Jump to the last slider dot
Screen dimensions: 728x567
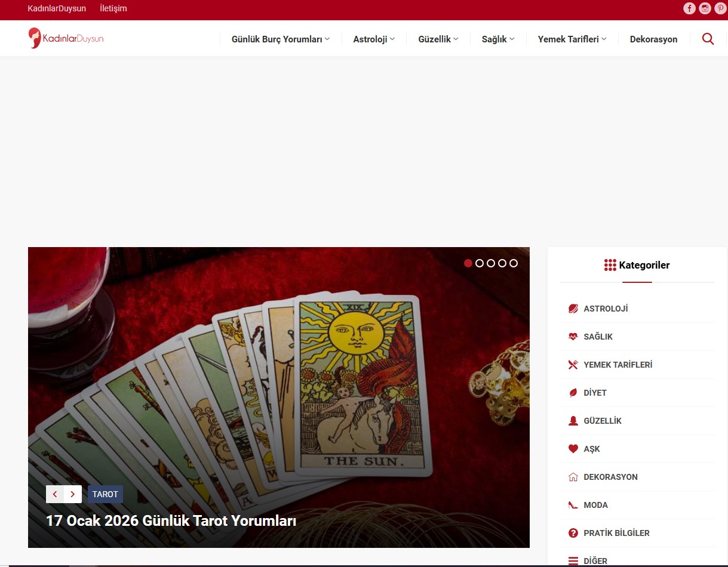514,263
